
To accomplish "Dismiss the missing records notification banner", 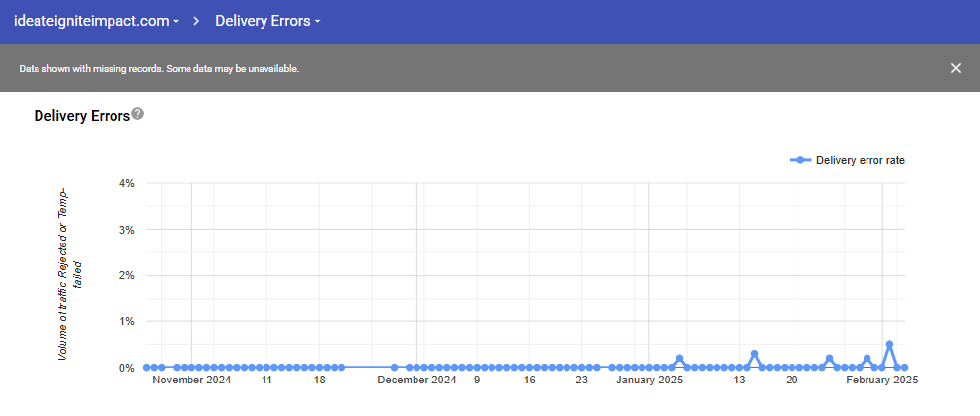I will click(955, 68).
